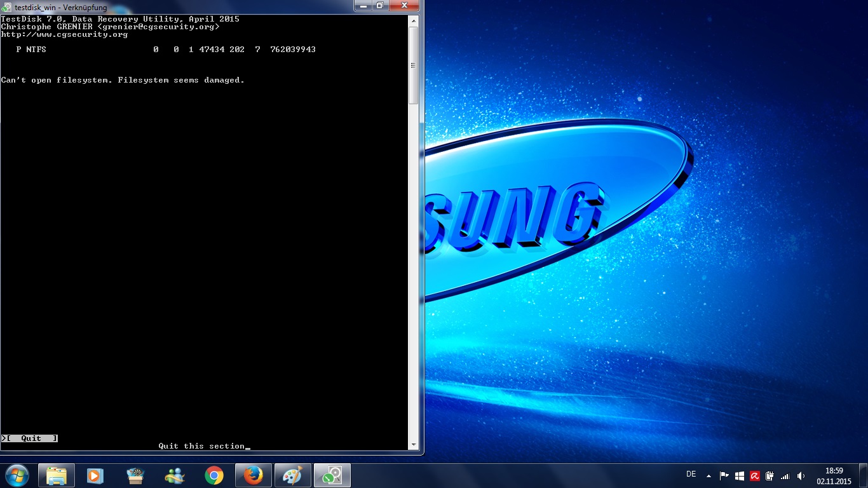The width and height of the screenshot is (868, 488).
Task: Click the TestDisk 7.0 Data Recovery Utility header
Action: pyautogui.click(x=120, y=19)
